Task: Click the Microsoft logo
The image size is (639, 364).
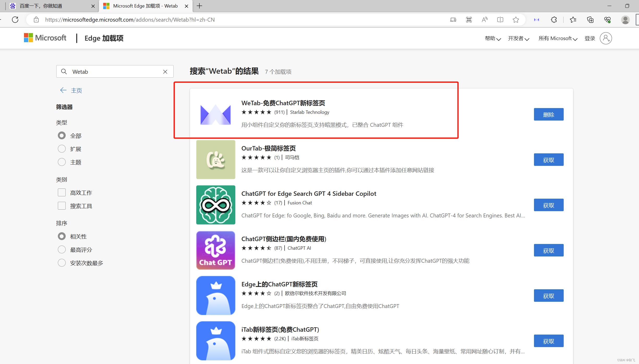Action: point(45,38)
